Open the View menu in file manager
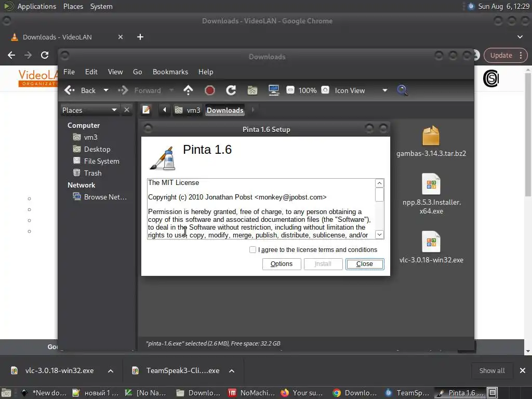 115,72
